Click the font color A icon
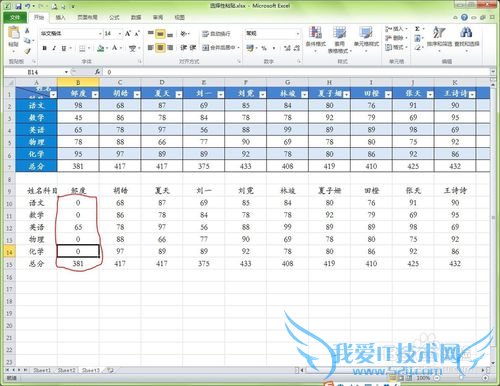 click(115, 48)
